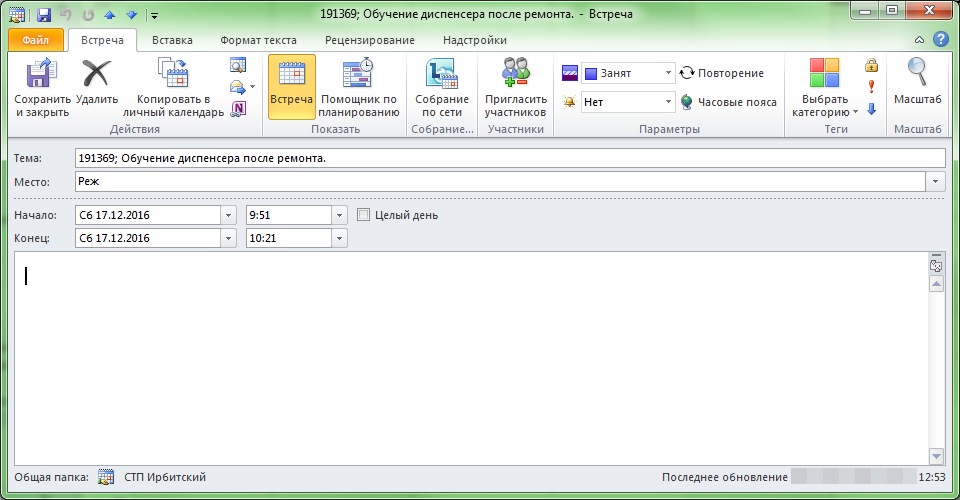The height and width of the screenshot is (500, 960).
Task: Set Повторение recurrence option
Action: (720, 73)
